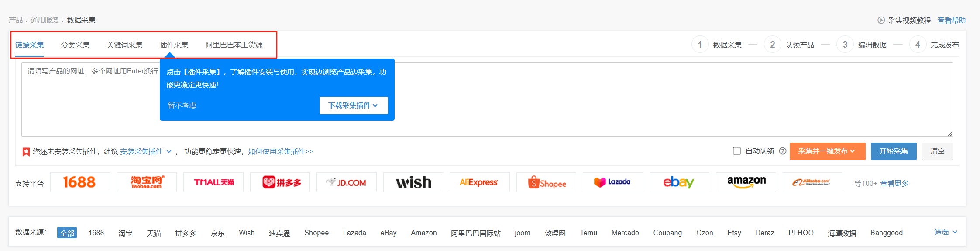Open the 下载采集插件 dropdown

(x=354, y=105)
